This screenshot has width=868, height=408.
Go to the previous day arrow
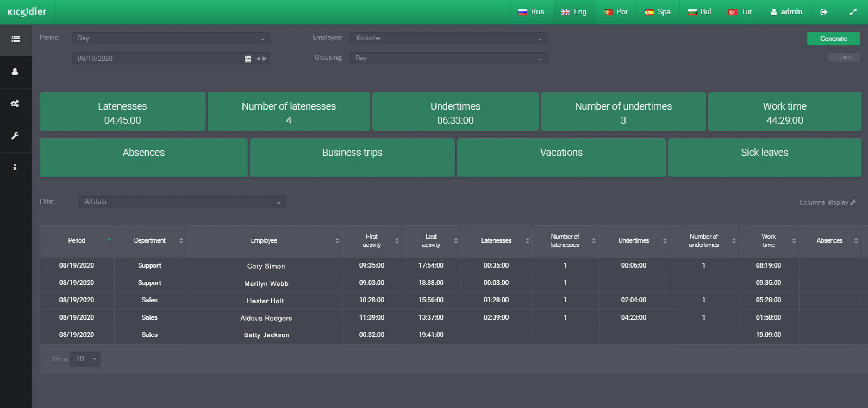(x=258, y=59)
